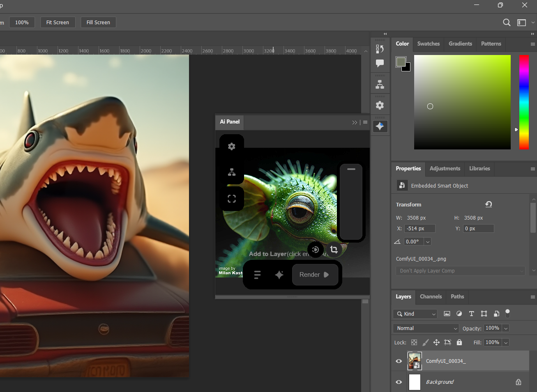Screen dimensions: 537x392
Task: Open the Ai Panel sparkle icon in dock
Action: pos(380,126)
